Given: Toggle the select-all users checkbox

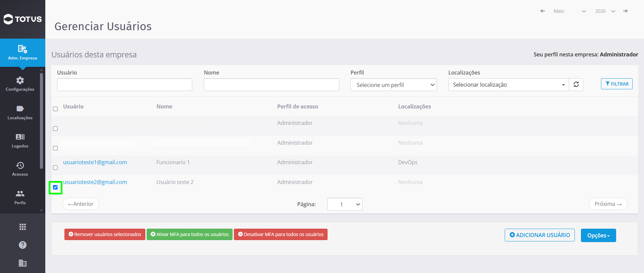Looking at the screenshot, I should pyautogui.click(x=55, y=109).
